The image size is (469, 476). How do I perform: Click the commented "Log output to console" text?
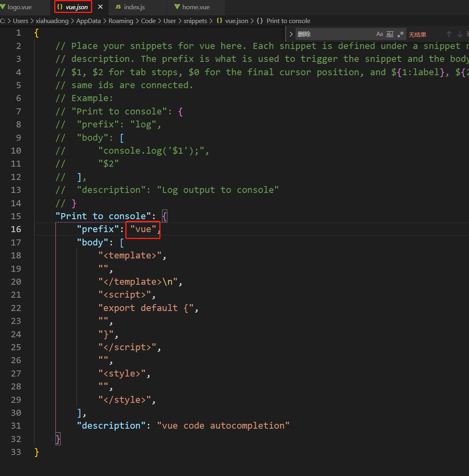tap(218, 190)
